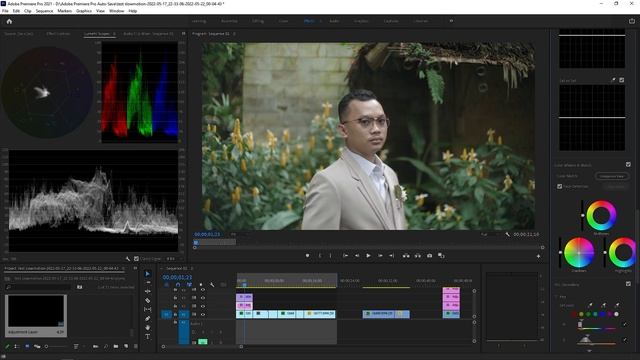Open the Markers menu

click(64, 11)
